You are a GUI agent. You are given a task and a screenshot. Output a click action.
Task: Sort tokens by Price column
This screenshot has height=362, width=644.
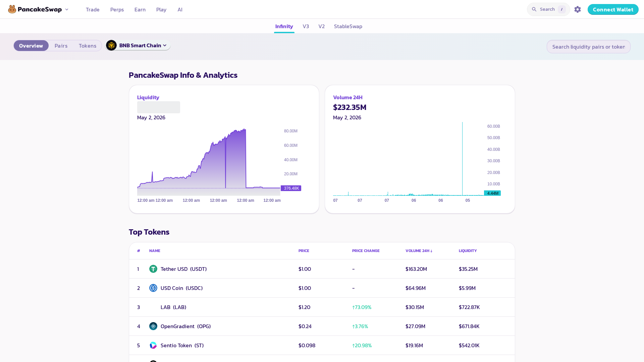[304, 251]
